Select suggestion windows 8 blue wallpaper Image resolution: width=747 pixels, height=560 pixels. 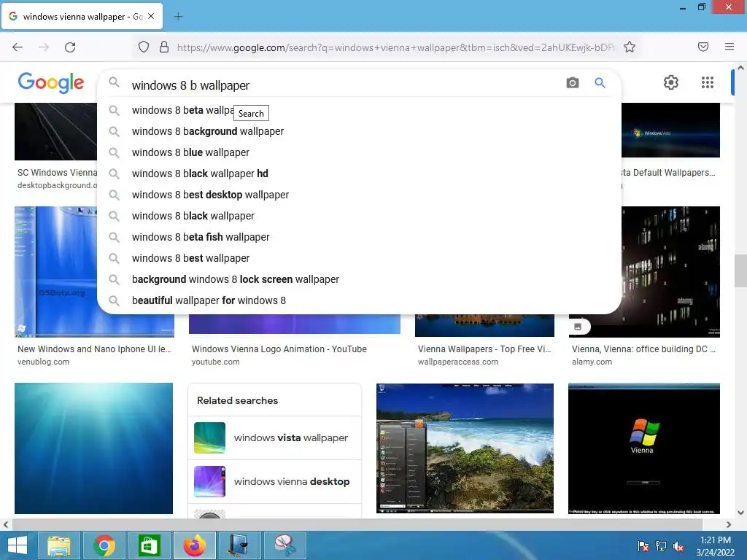(359, 152)
